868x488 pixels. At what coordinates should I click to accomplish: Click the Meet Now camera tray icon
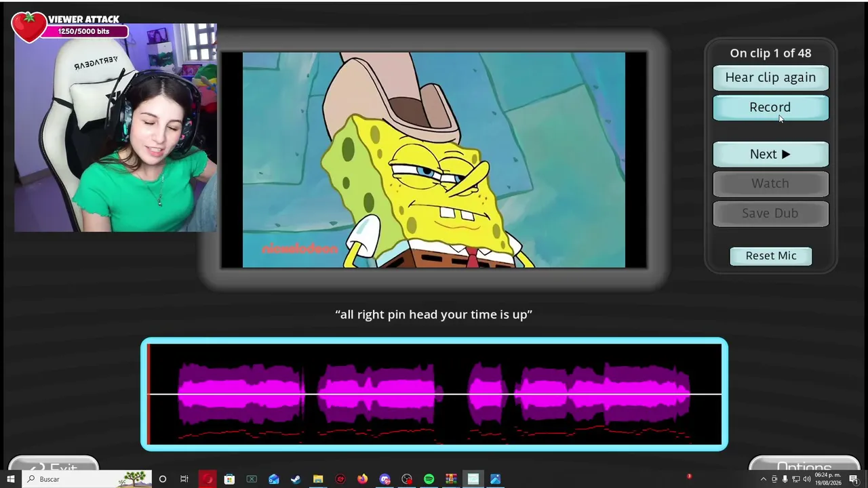(774, 479)
